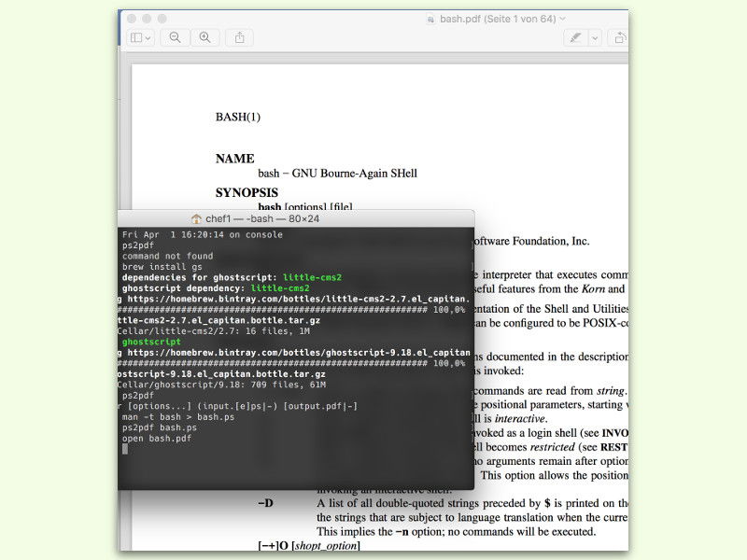Open the Share menu in Preview
The height and width of the screenshot is (560, 747).
(240, 37)
